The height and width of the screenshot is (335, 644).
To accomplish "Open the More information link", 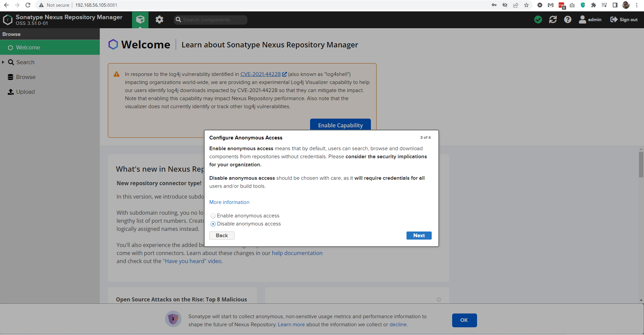I will coord(229,202).
